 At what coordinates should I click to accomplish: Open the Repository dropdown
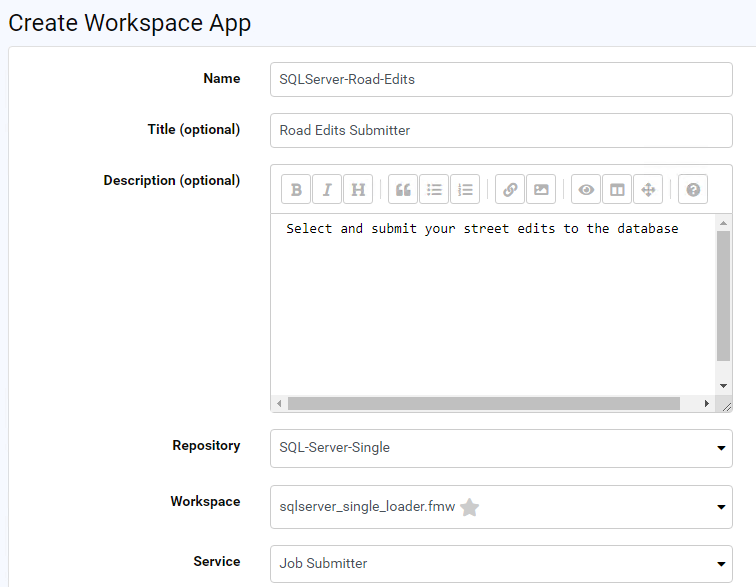click(500, 448)
